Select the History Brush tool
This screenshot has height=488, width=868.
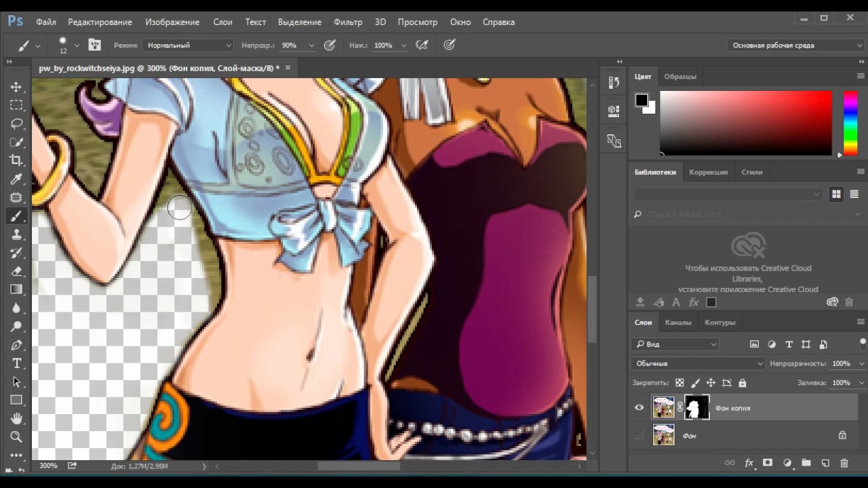click(16, 253)
